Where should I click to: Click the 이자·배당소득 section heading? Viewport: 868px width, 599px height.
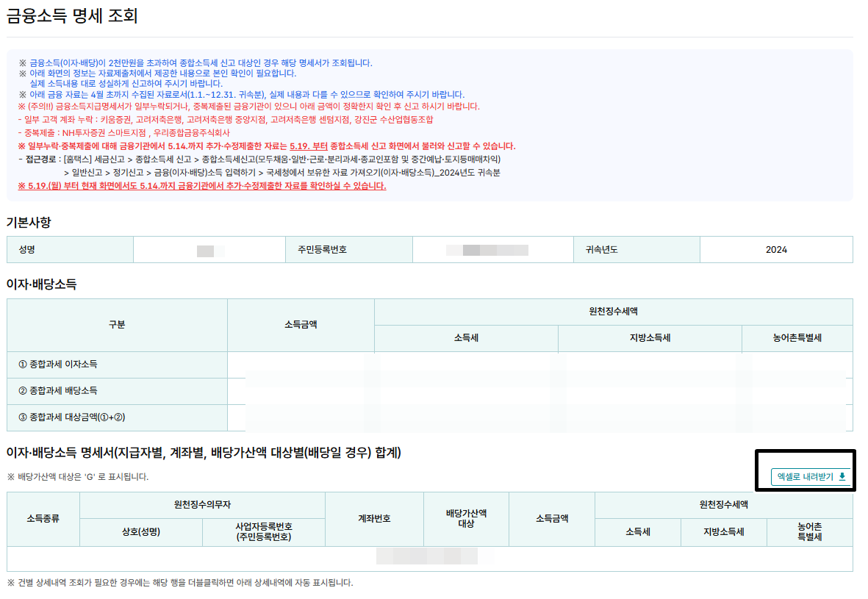[x=41, y=284]
